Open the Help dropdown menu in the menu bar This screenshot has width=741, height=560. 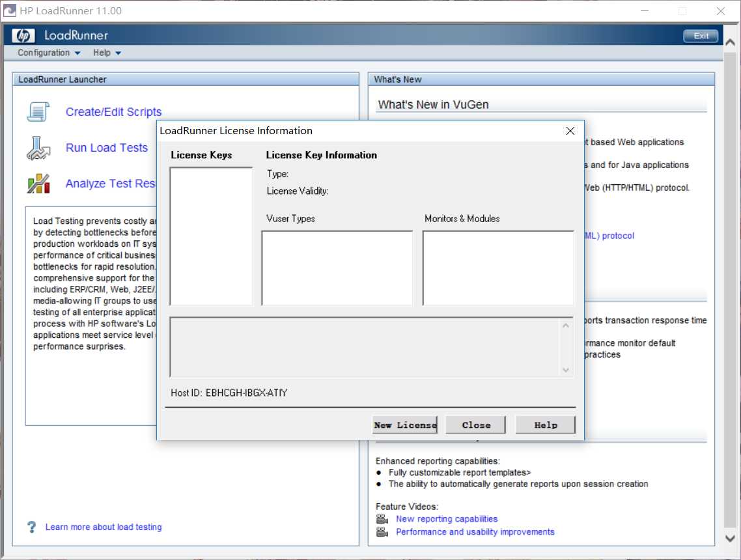(x=107, y=53)
